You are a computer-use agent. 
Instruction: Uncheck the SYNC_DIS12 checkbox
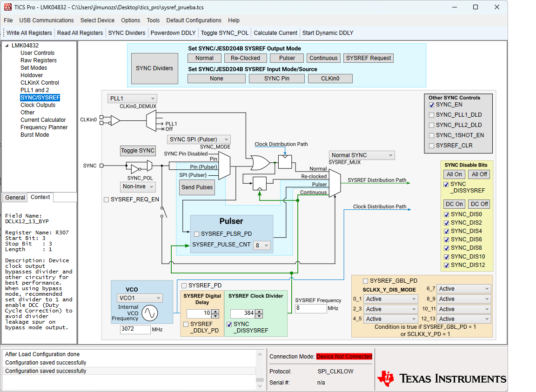click(447, 265)
